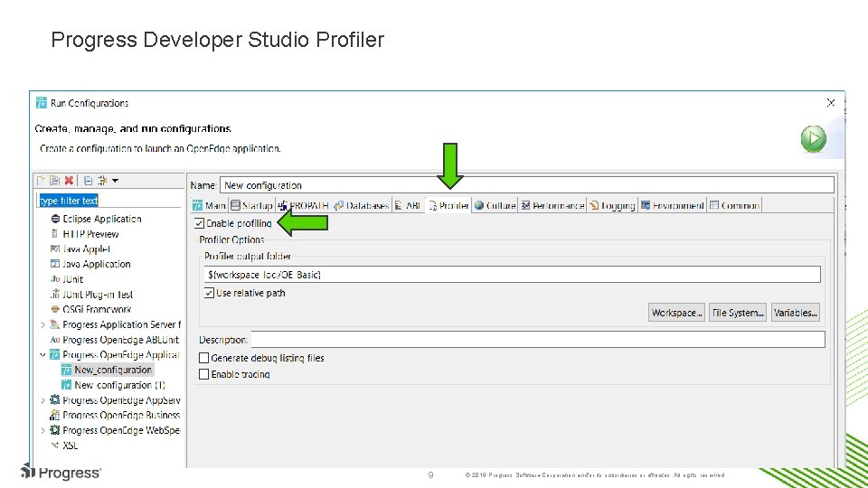Switch to the Environment tab
The image size is (868, 488).
coord(673,205)
